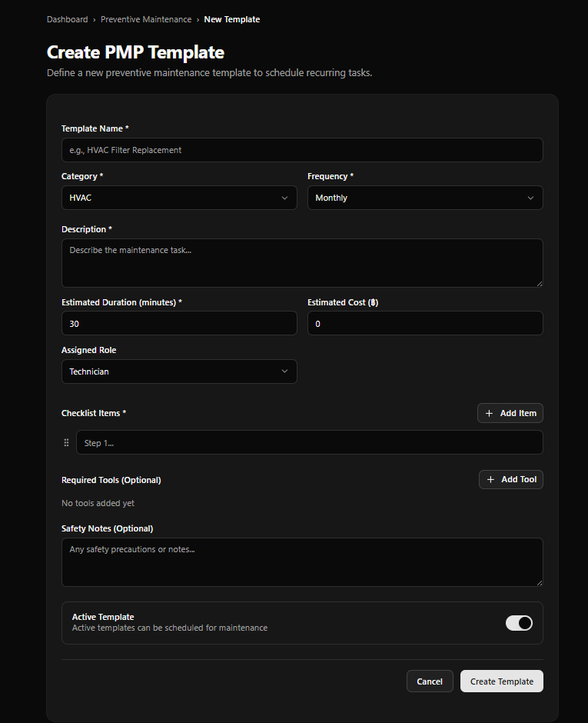The image size is (588, 723).
Task: Click the Estimated Cost field showing 0
Action: pos(425,323)
